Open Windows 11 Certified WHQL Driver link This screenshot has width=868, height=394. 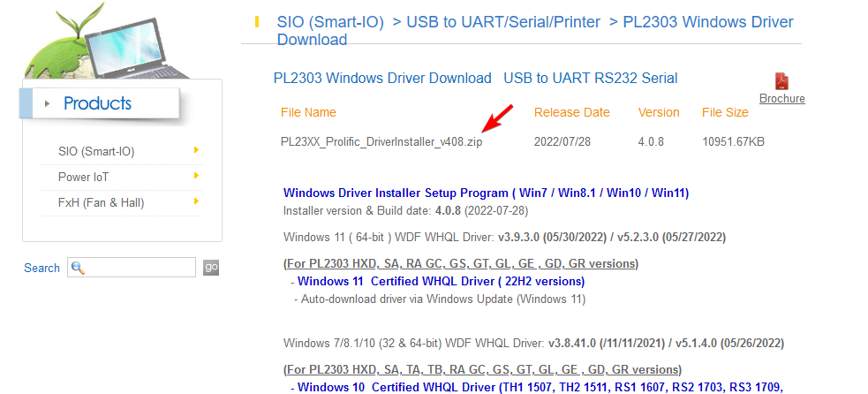coord(441,281)
